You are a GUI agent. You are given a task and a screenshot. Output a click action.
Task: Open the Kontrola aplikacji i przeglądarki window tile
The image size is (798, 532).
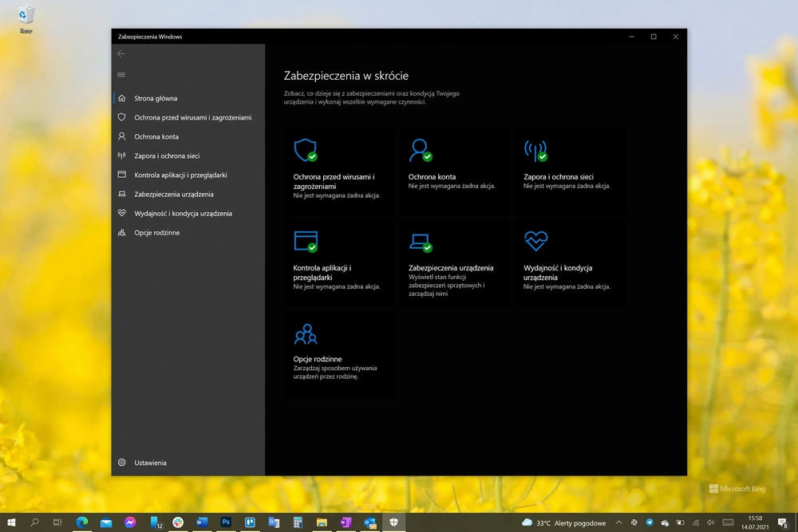339,263
